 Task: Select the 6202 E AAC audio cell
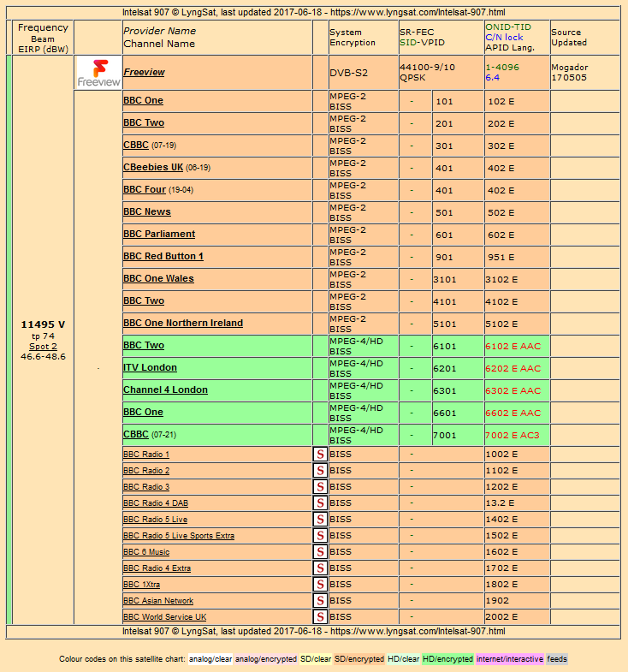tap(517, 369)
